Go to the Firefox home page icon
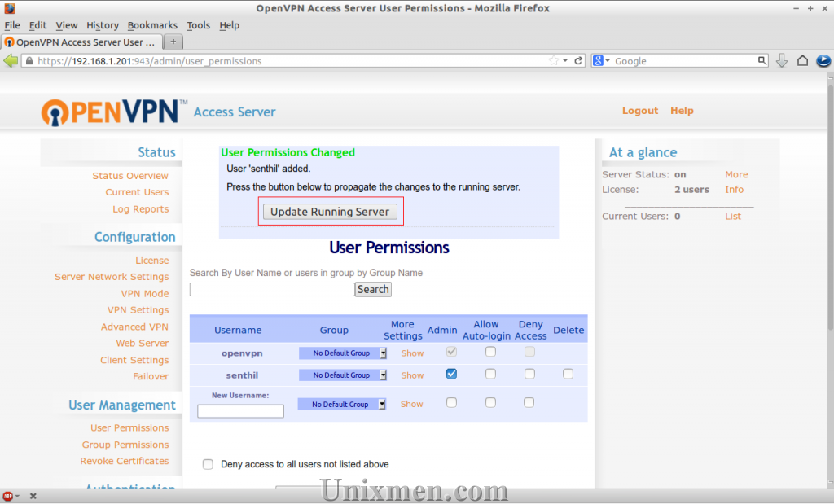Screen dimensions: 834x504 pyautogui.click(x=802, y=60)
